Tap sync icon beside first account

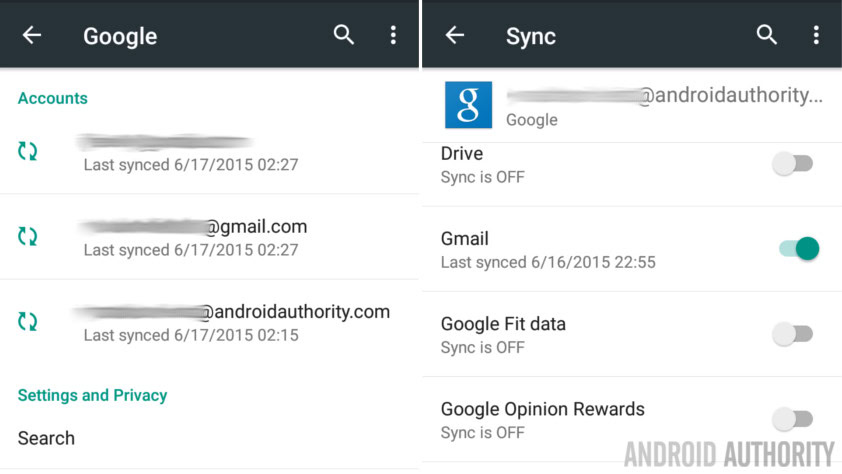pyautogui.click(x=28, y=152)
